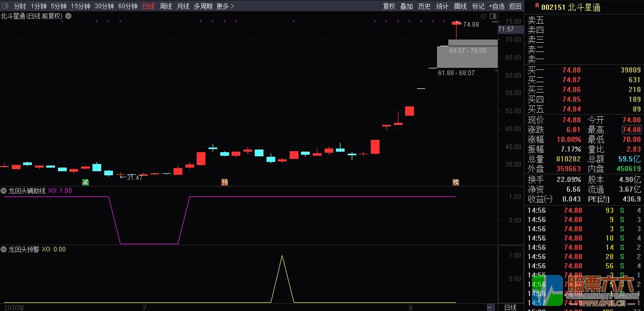Screen dimensions: 644x311
Task: Click the red flag on the 74.88 candle
Action: [457, 23]
